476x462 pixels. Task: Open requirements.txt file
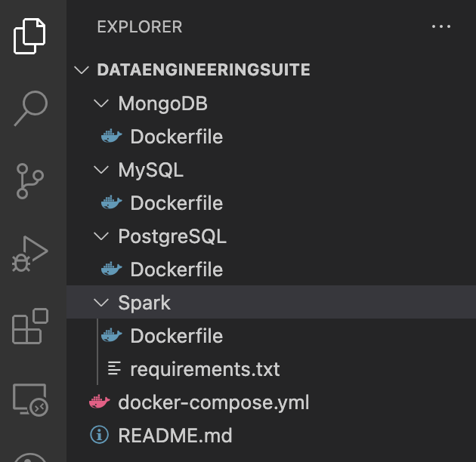(x=204, y=369)
